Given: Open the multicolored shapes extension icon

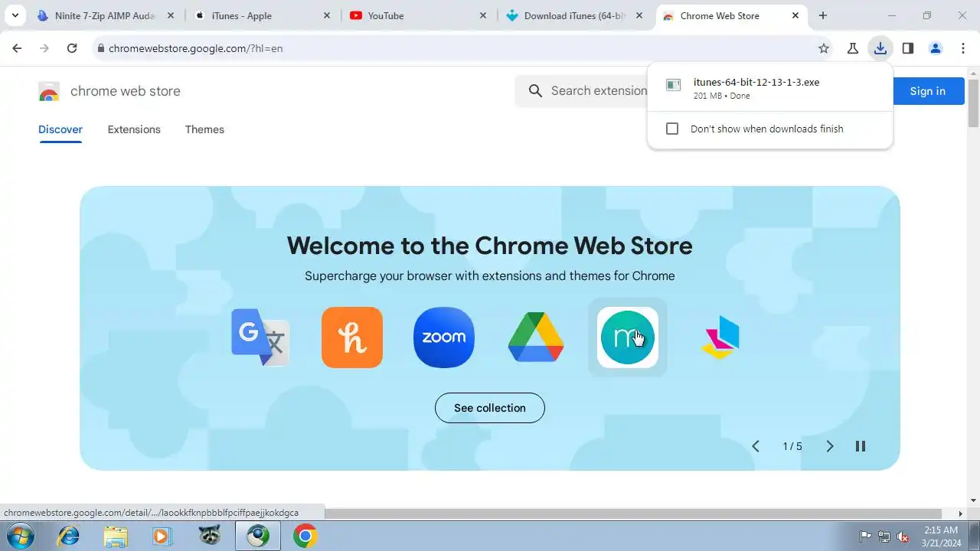Looking at the screenshot, I should (720, 337).
